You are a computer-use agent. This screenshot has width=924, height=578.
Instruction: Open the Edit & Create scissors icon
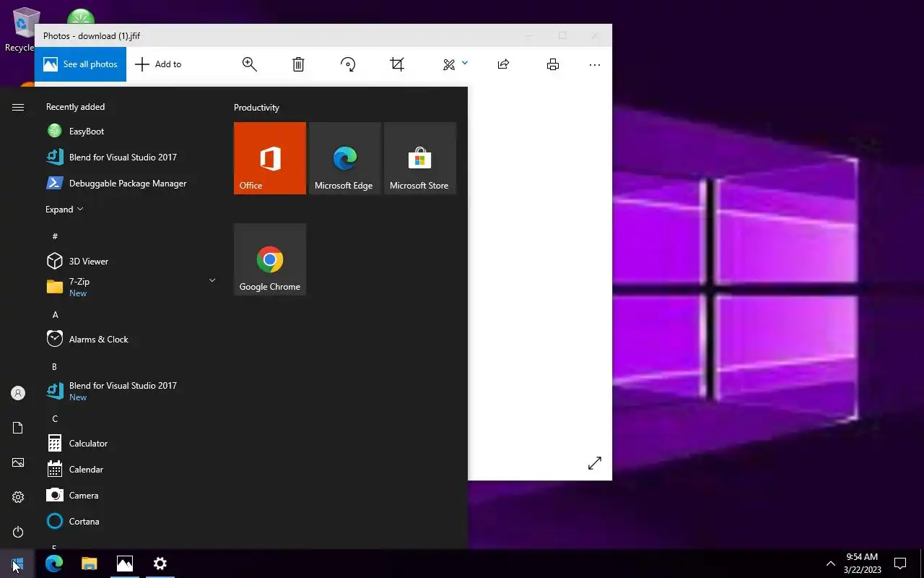[x=449, y=64]
